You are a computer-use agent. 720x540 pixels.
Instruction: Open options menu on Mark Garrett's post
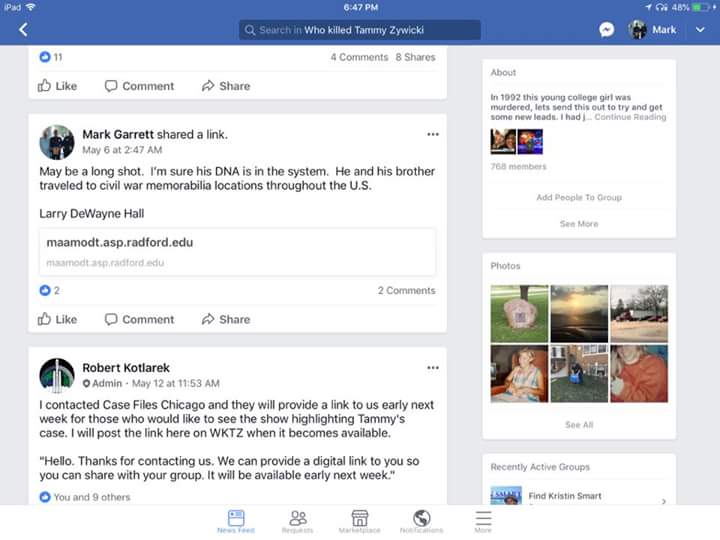(x=433, y=135)
